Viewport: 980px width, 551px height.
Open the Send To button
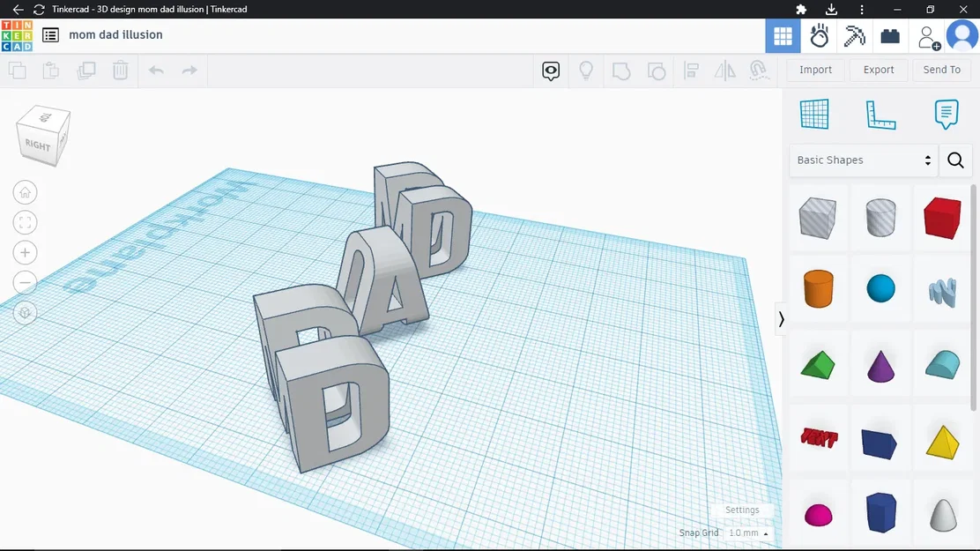click(x=941, y=70)
